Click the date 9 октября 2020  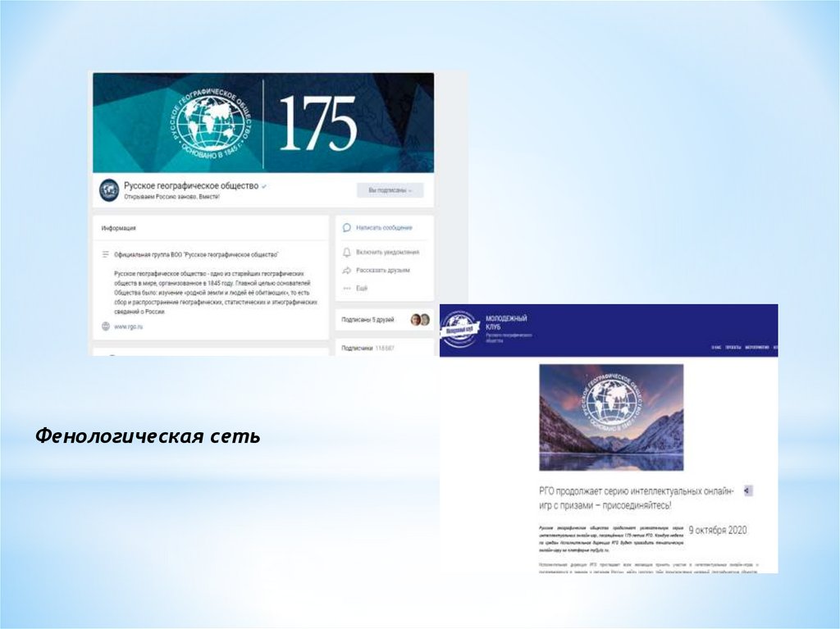[717, 530]
